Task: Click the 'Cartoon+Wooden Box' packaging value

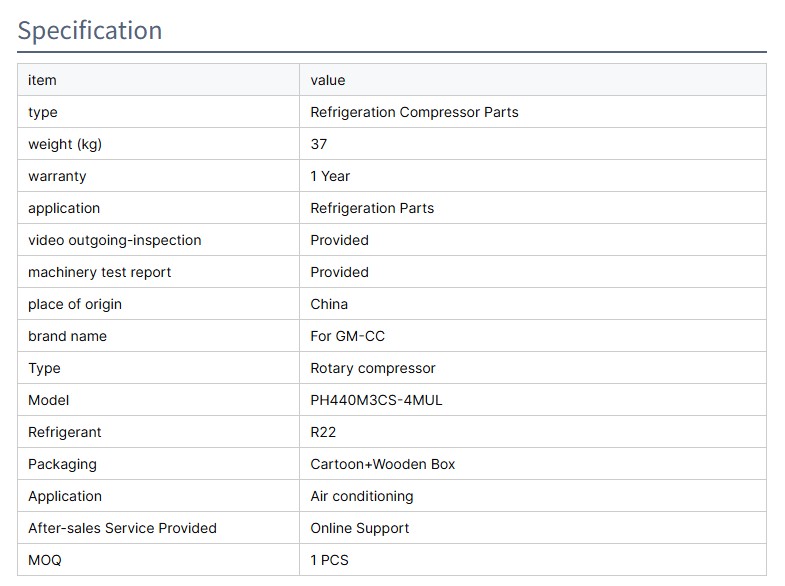Action: 383,464
